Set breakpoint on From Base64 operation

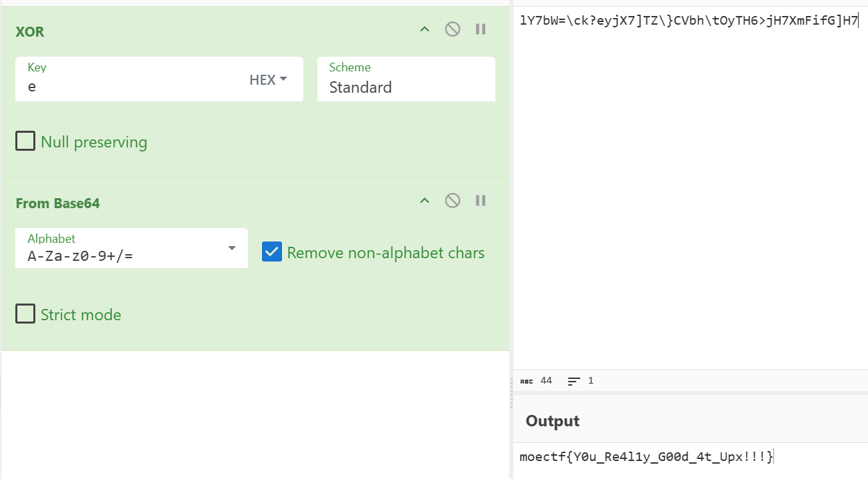click(481, 200)
